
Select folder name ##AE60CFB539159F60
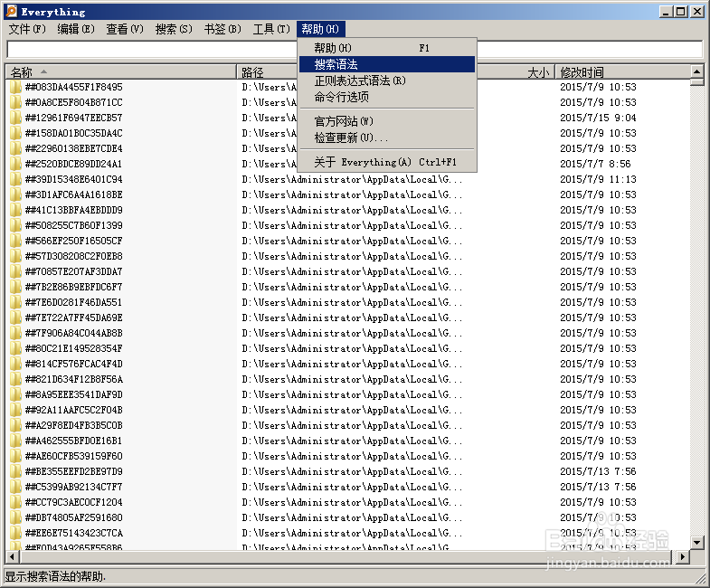pos(74,456)
